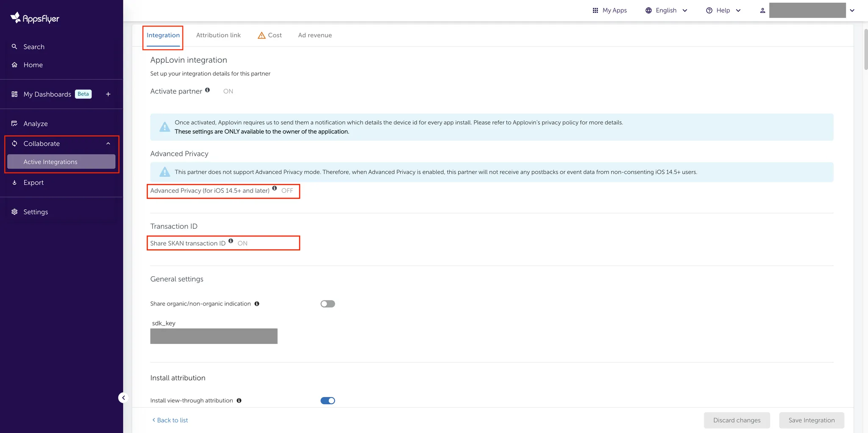Click the AppLovin integration heading
This screenshot has width=868, height=433.
pyautogui.click(x=189, y=60)
